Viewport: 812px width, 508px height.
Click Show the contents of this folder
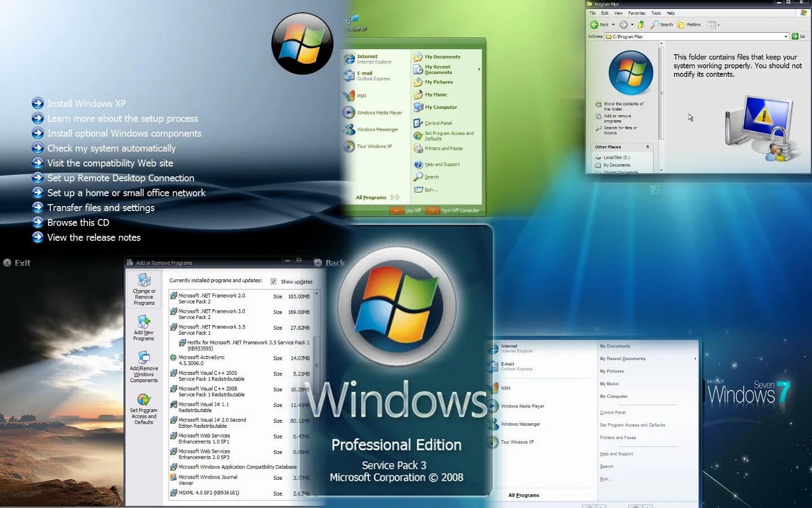click(x=620, y=107)
